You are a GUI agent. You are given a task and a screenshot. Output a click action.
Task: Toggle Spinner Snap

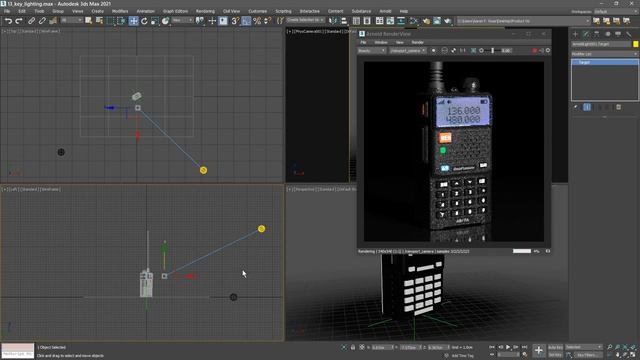click(x=267, y=21)
